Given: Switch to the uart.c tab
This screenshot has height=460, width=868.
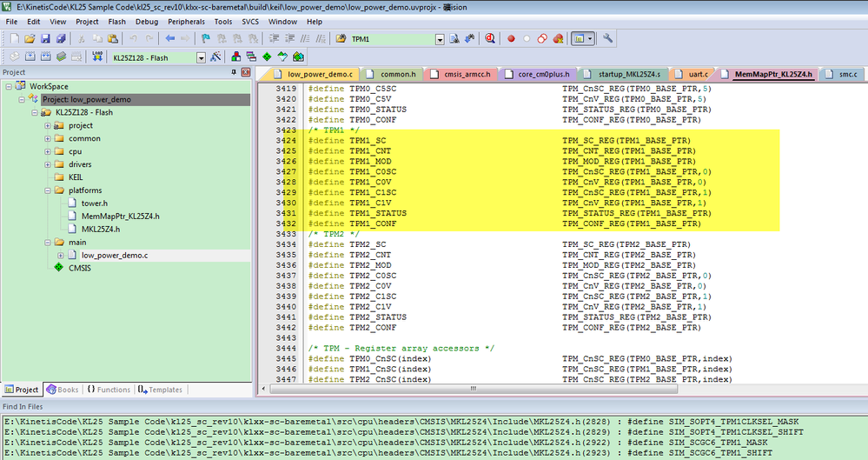Looking at the screenshot, I should [693, 74].
